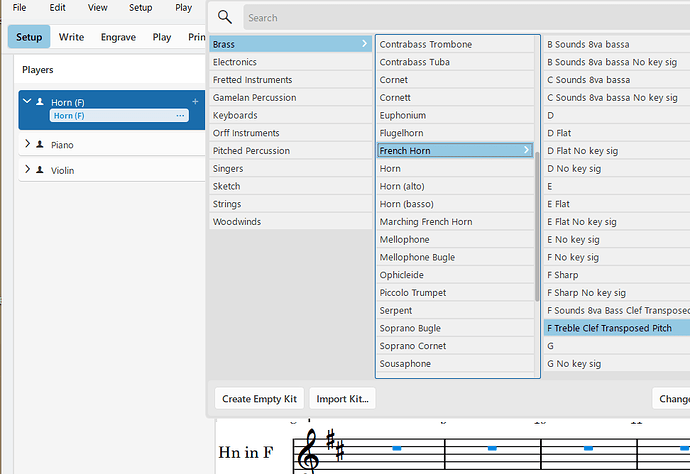Switch to the Write mode tab

(x=71, y=37)
